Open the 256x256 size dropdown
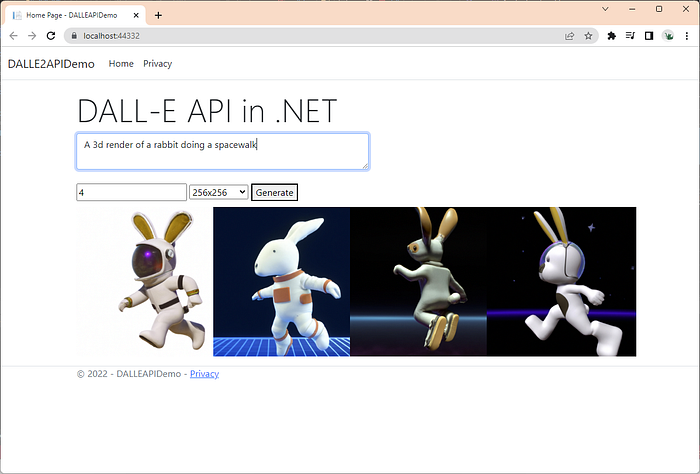The height and width of the screenshot is (474, 700). click(219, 192)
